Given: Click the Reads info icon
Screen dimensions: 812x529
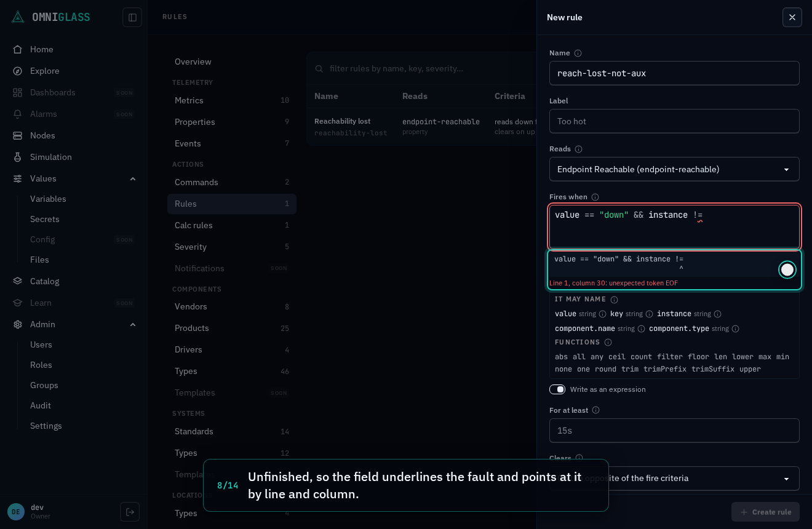Looking at the screenshot, I should tap(578, 149).
